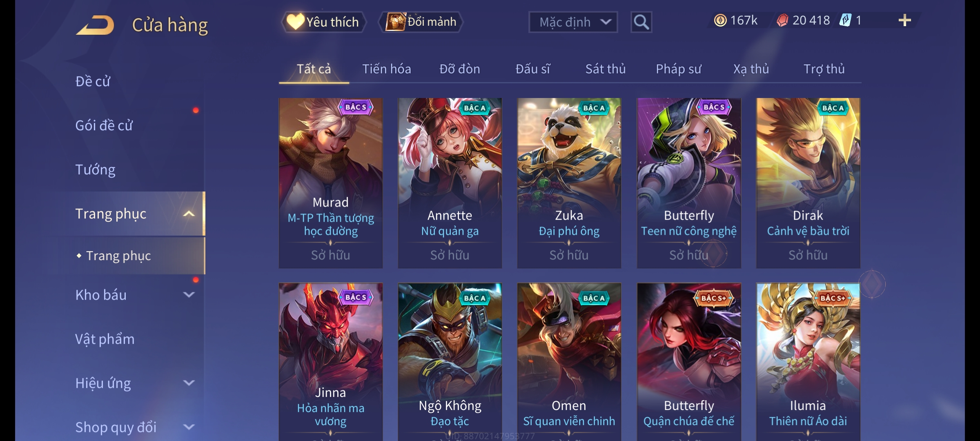980x441 pixels.
Task: Open Đổi mảnh chest icon button
Action: 421,22
